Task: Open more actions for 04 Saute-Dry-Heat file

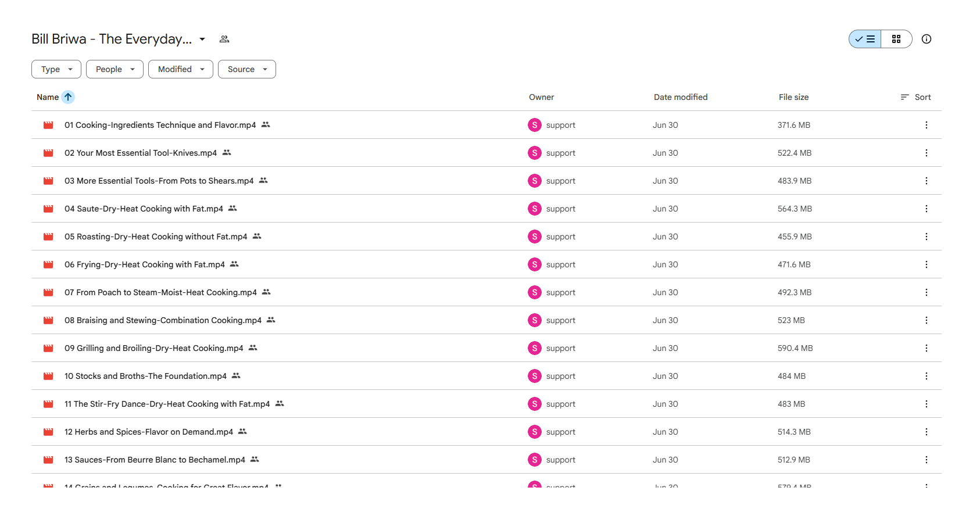Action: pos(927,209)
